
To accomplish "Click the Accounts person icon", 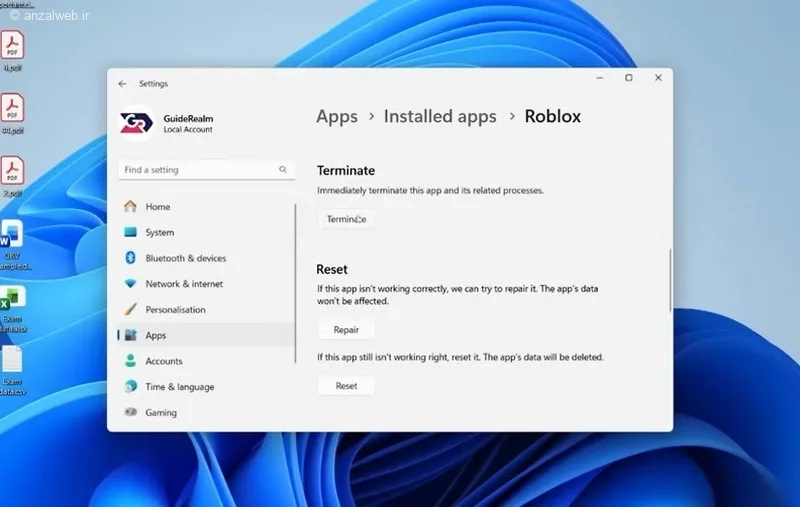I will pyautogui.click(x=131, y=361).
